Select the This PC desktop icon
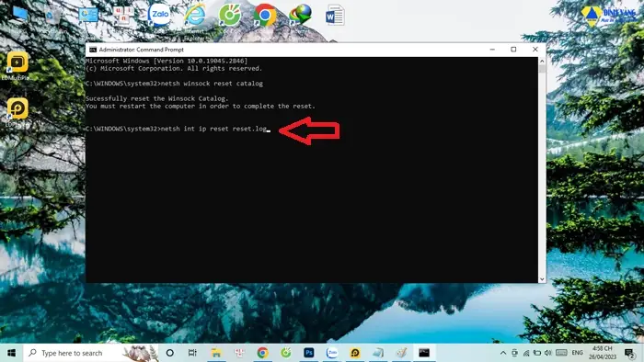The image size is (644, 362). tap(19, 15)
